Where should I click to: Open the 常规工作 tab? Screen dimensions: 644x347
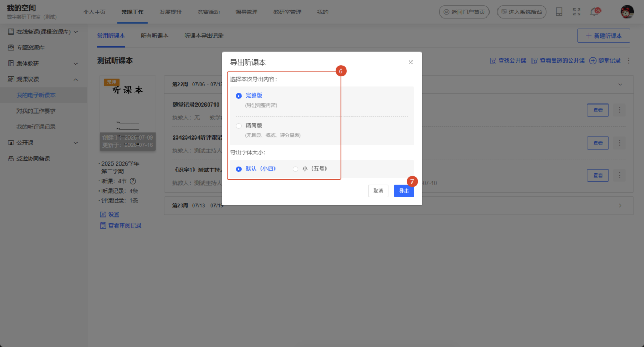coord(132,12)
